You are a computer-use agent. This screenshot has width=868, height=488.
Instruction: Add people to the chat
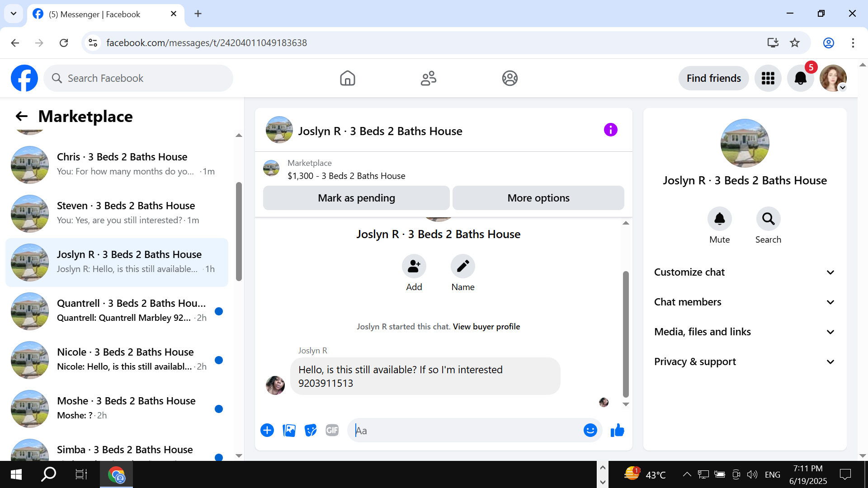click(414, 266)
